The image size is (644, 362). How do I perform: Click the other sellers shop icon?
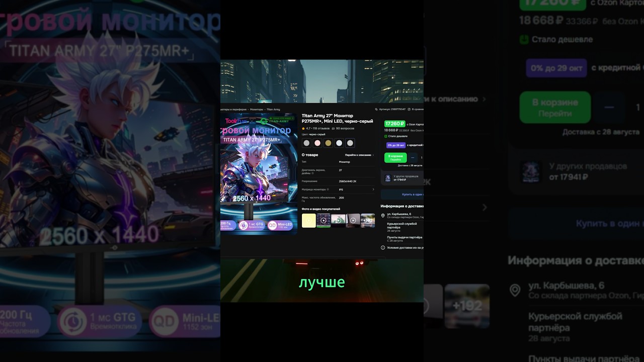click(388, 178)
